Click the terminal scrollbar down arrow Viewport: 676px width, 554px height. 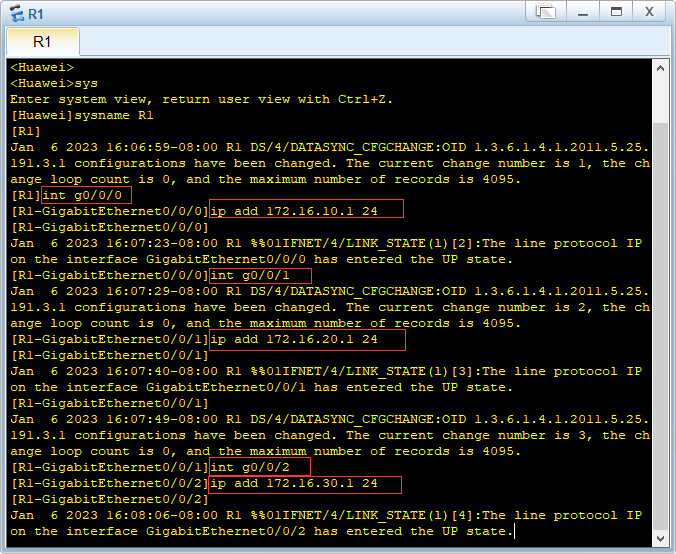pos(660,538)
